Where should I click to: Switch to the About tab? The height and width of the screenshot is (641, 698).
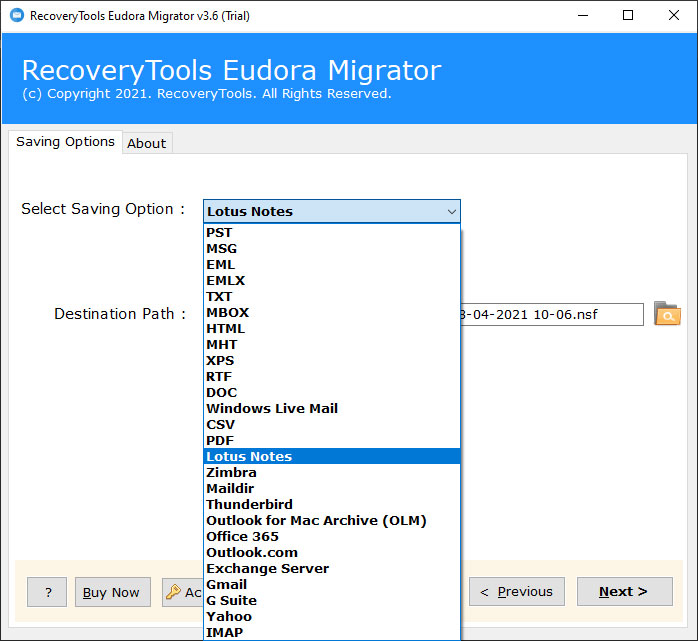(x=147, y=143)
